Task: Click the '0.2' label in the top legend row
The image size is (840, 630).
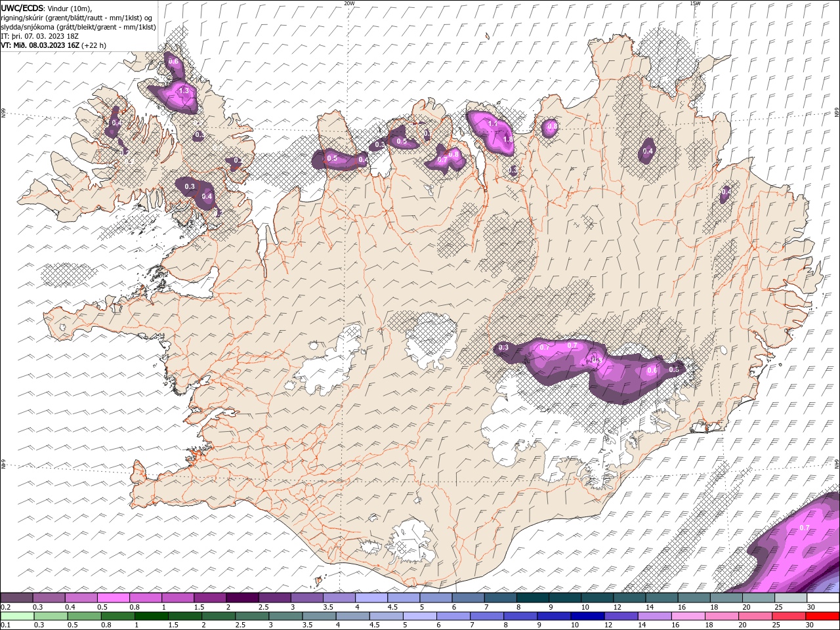Action: click(x=7, y=607)
